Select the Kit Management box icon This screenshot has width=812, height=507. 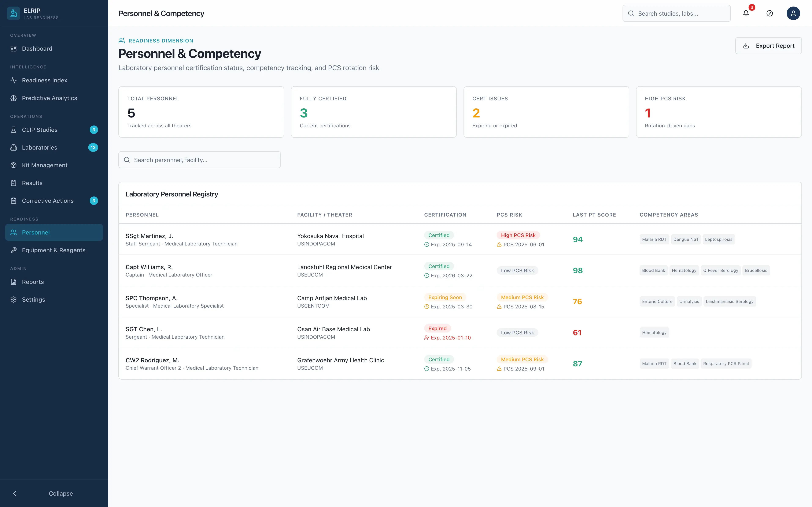(13, 165)
